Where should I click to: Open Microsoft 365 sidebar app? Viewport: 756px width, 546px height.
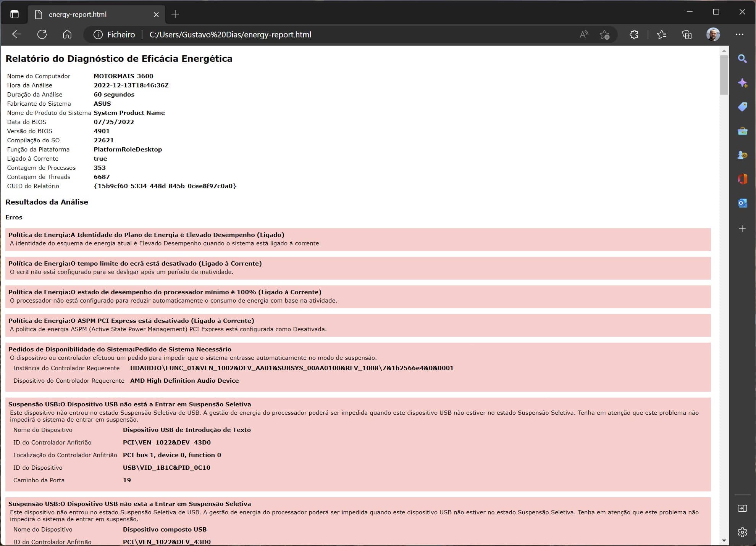pyautogui.click(x=742, y=179)
